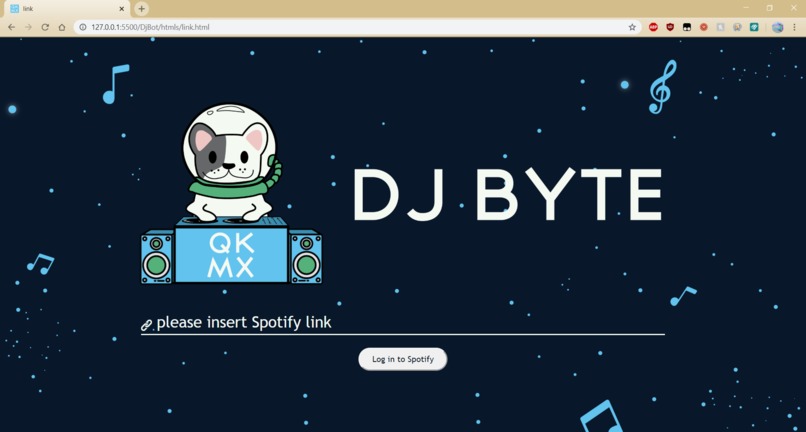The height and width of the screenshot is (432, 806).
Task: Open the AdBlock Plus extension
Action: pos(653,27)
